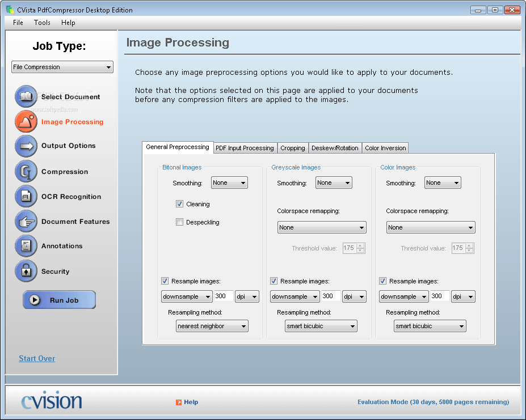Disable Cleaning for bitonal images
The image size is (526, 420).
tap(179, 203)
